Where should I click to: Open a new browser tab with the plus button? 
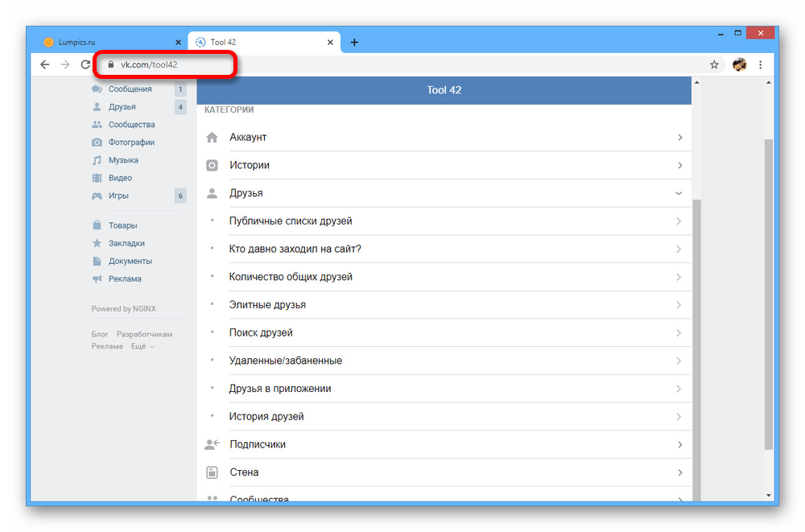tap(354, 42)
